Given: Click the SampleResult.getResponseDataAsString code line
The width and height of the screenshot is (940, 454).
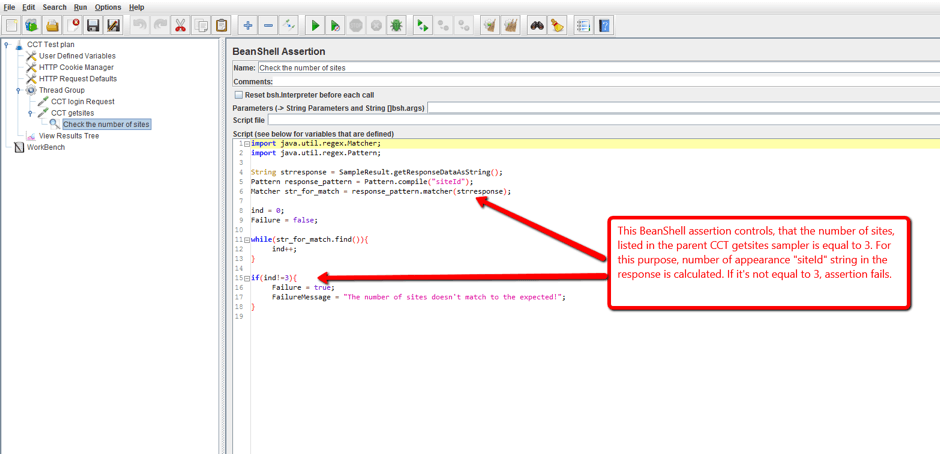Looking at the screenshot, I should pos(376,172).
